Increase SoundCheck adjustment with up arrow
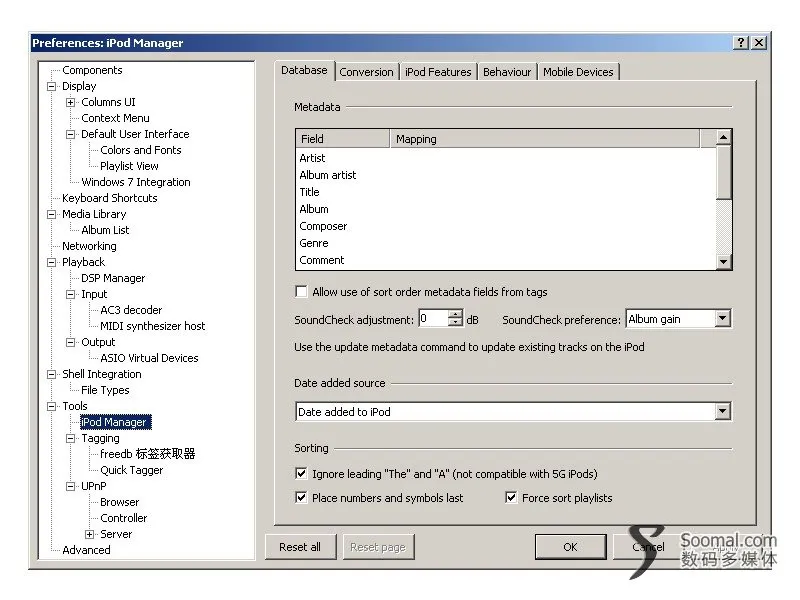Viewport: 800px width, 600px height. pos(455,314)
